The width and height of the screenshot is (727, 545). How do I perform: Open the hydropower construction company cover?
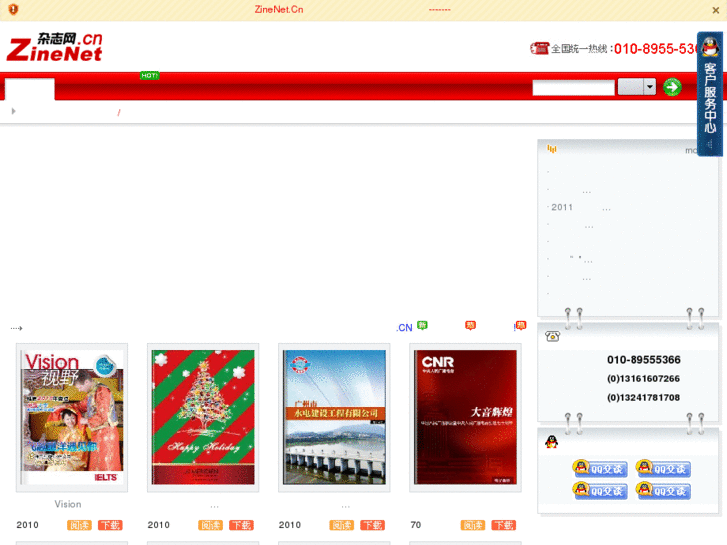click(x=334, y=417)
